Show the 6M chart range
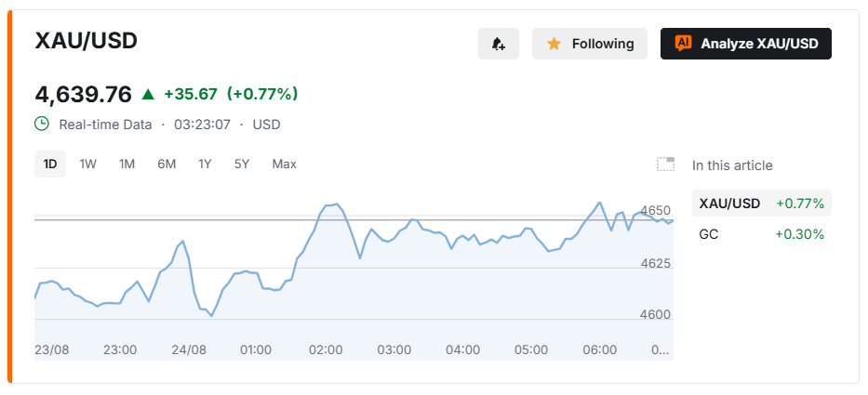 pos(167,165)
